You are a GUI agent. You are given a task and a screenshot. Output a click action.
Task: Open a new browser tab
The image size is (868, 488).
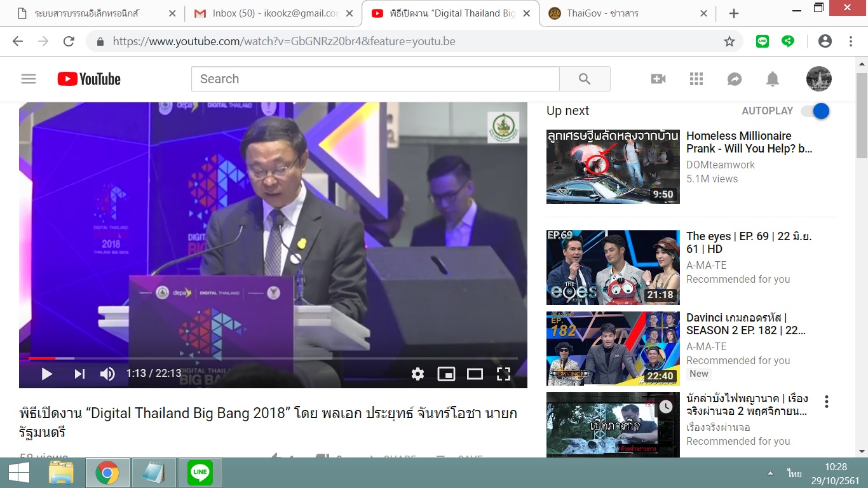point(733,13)
